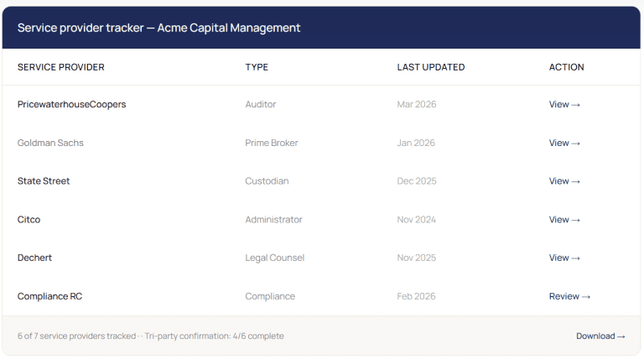View the Citco administrator record

[x=564, y=220]
